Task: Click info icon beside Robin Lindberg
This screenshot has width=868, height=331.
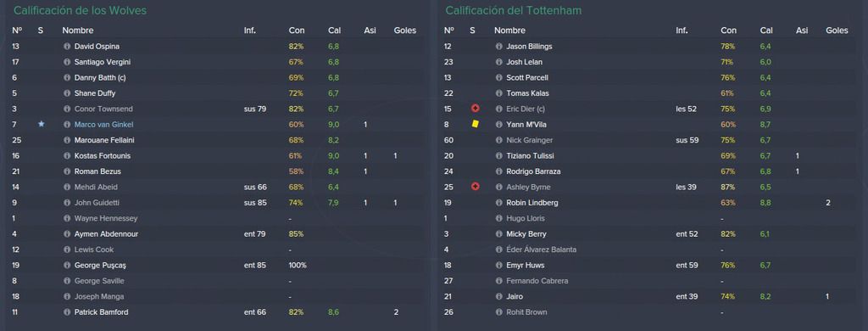Action: [498, 203]
